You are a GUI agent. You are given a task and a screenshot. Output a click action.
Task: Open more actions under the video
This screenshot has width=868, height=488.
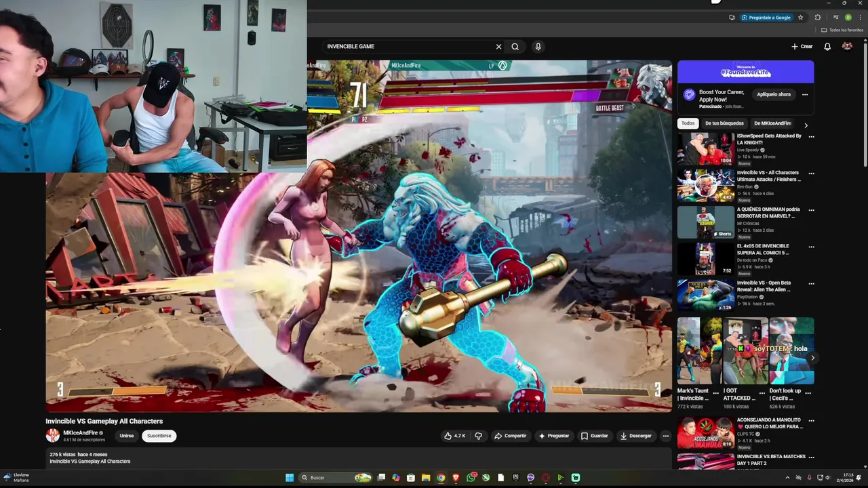click(666, 436)
